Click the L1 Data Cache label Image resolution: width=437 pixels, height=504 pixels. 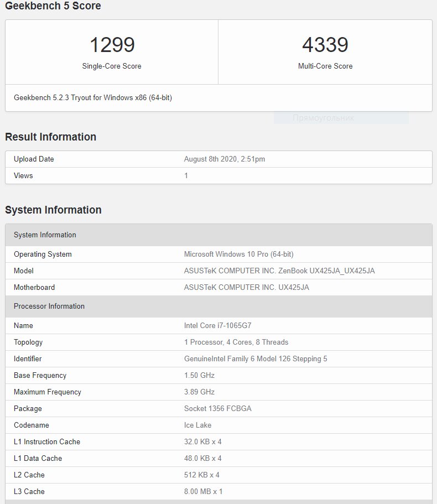coord(38,458)
